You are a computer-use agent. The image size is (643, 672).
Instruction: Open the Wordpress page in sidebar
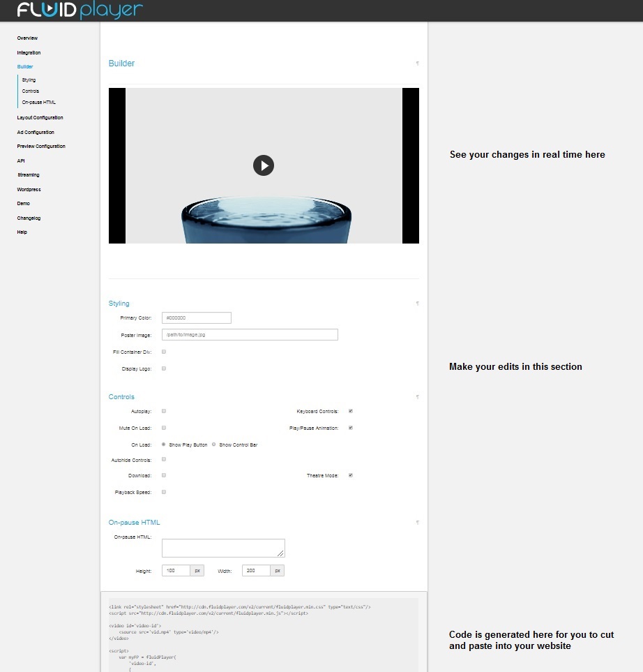[29, 189]
